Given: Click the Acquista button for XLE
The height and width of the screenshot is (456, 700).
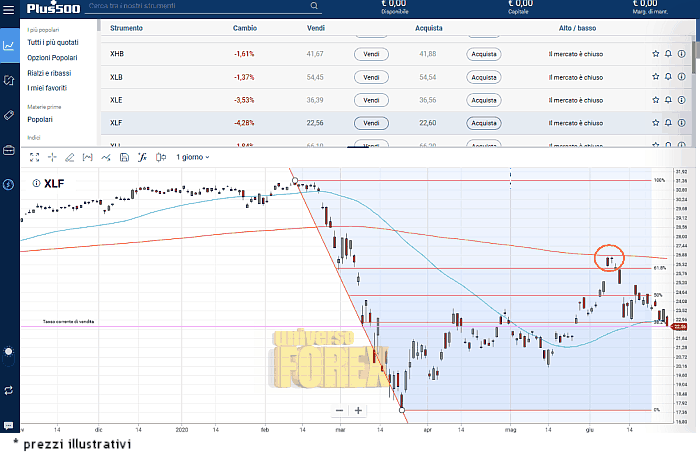Looking at the screenshot, I should [483, 100].
